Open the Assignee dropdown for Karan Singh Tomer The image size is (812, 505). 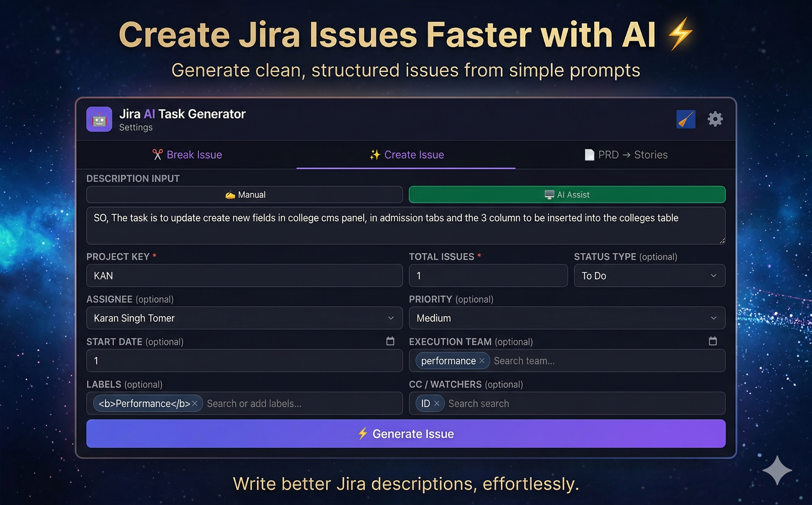click(244, 318)
